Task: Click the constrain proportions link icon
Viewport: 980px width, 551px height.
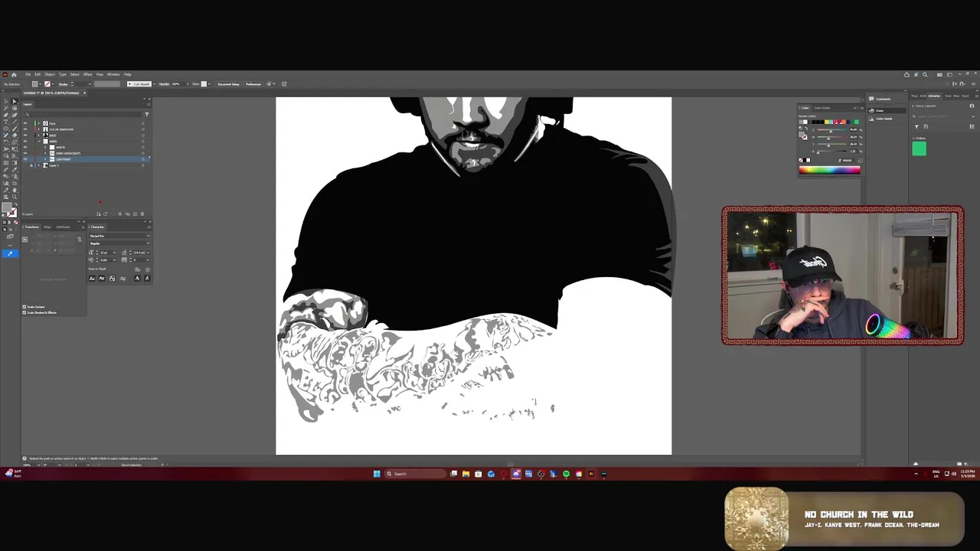Action: pos(80,240)
